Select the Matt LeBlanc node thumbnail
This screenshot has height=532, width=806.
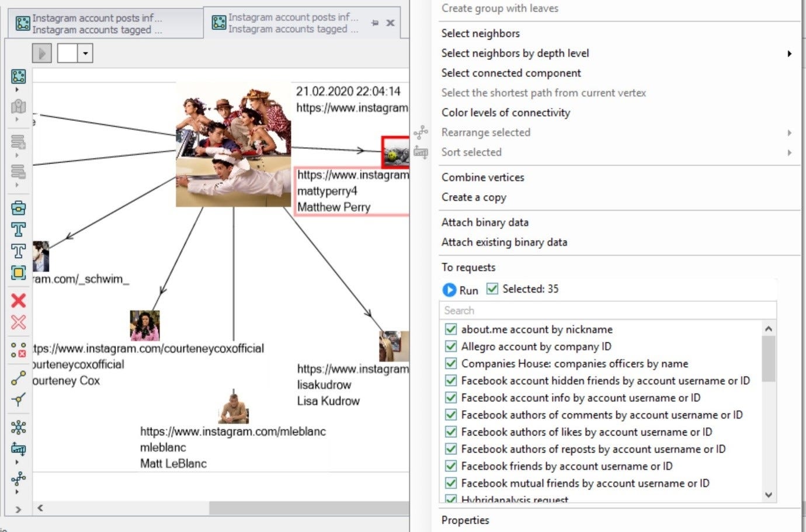coord(234,408)
